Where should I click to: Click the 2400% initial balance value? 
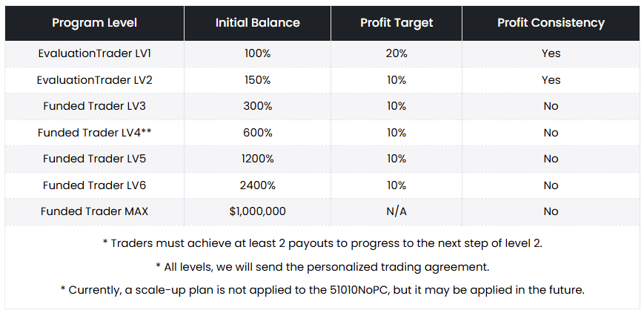coord(257,185)
